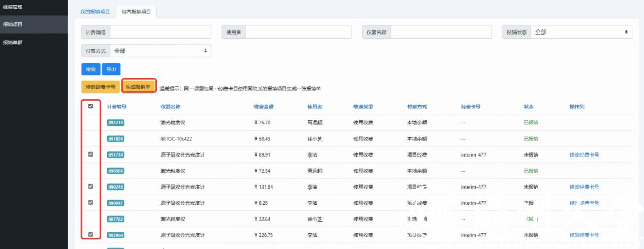Click the 计费编号 input field

tap(160, 32)
